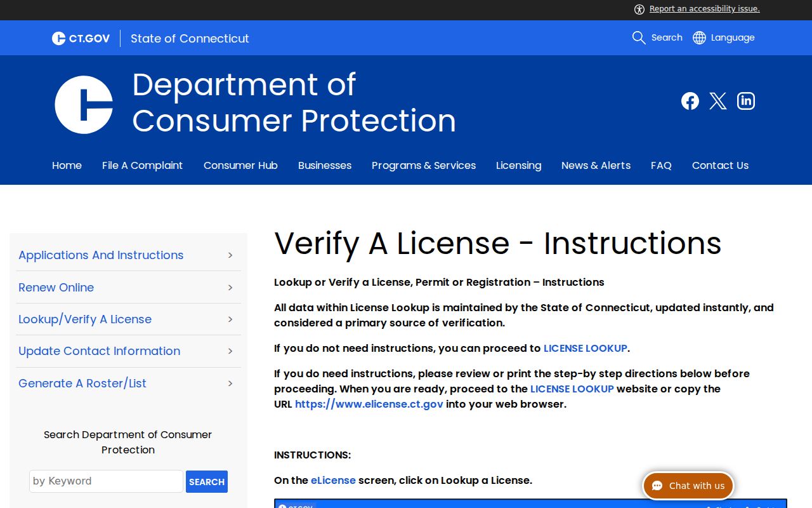This screenshot has width=812, height=508.
Task: Open the LinkedIn icon
Action: (x=746, y=101)
